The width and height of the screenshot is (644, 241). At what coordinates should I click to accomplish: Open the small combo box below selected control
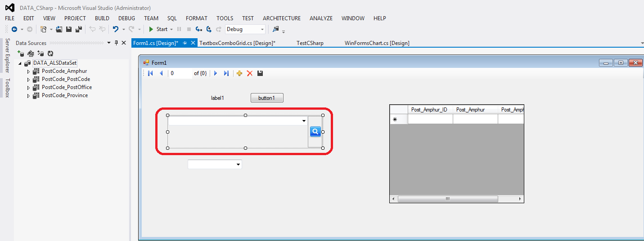(x=238, y=165)
